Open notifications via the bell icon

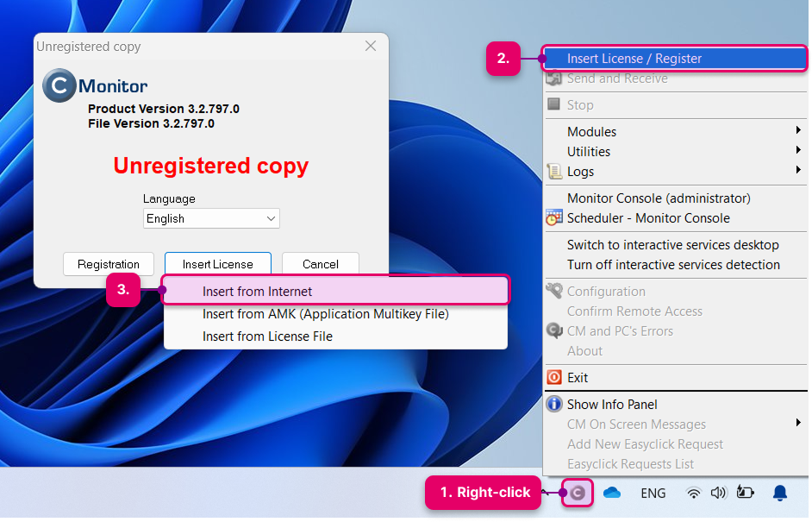tap(780, 493)
